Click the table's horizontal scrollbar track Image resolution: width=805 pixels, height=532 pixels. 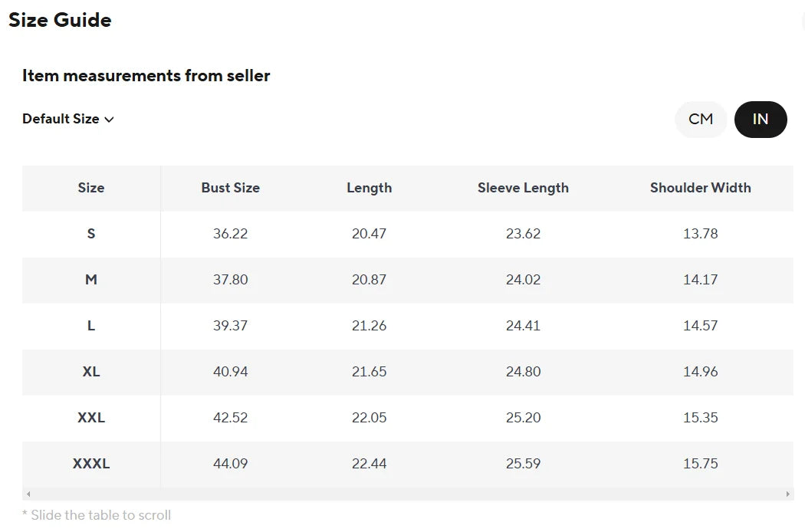click(x=408, y=494)
